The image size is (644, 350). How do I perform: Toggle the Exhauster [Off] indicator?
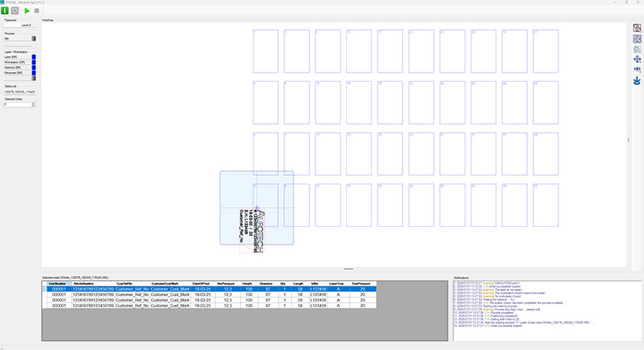(34, 73)
